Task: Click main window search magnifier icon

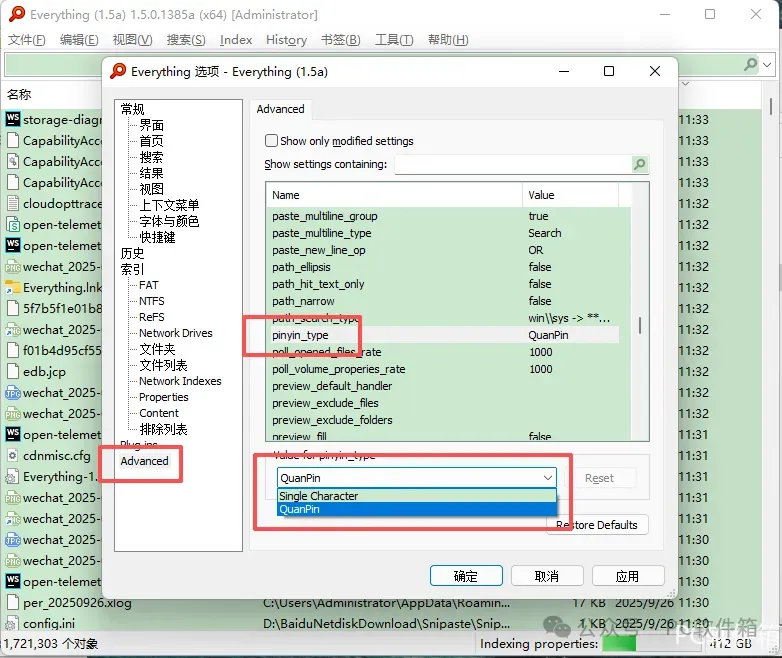Action: point(750,64)
